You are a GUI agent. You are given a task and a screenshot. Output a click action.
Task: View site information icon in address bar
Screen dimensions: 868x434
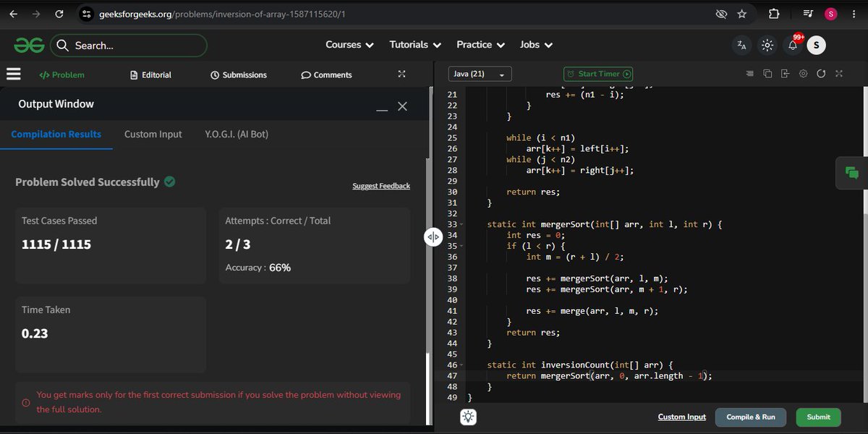(x=87, y=14)
